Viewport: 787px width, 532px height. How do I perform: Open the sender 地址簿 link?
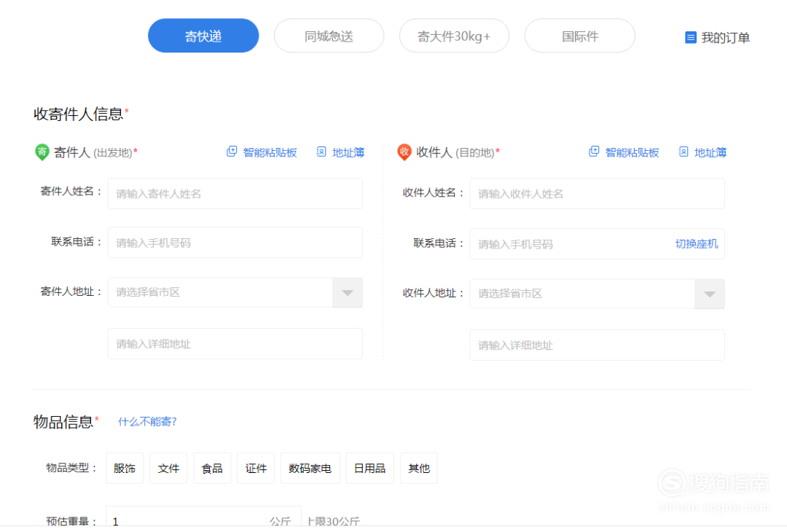[x=348, y=152]
